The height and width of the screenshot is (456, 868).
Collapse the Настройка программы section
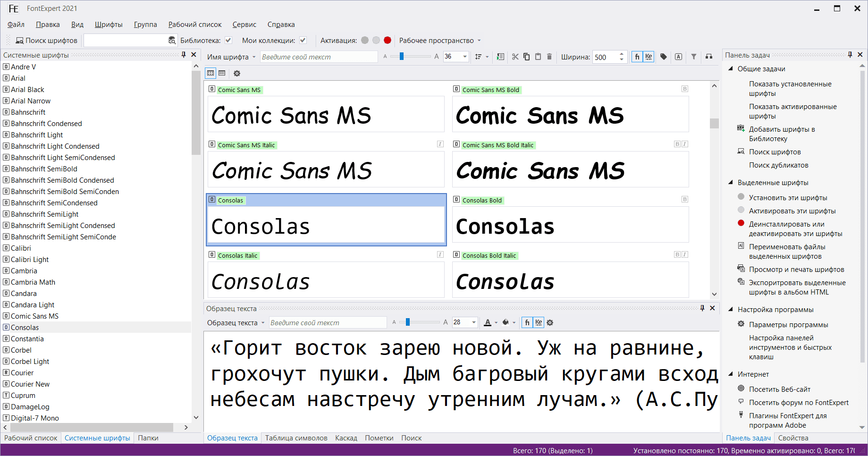[x=731, y=310]
